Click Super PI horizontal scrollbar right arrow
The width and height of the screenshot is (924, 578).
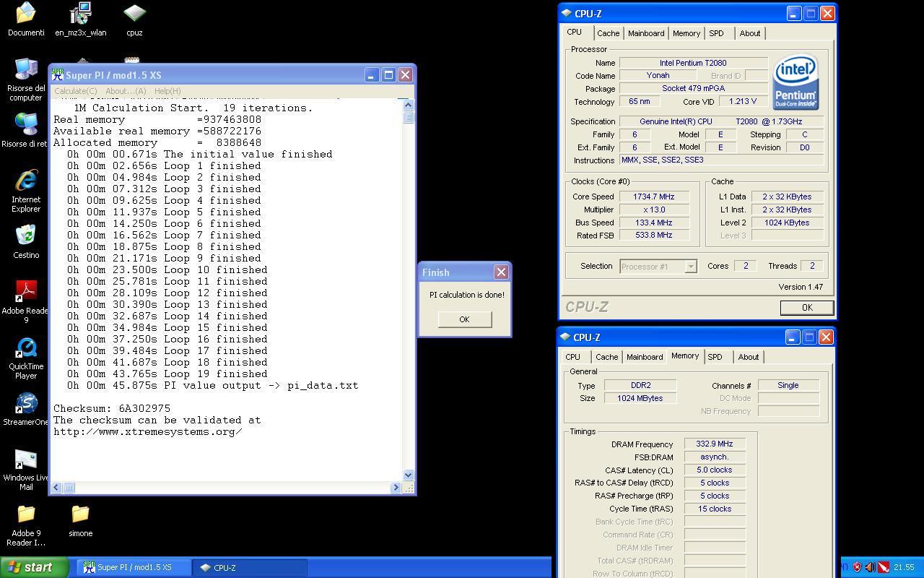[396, 488]
